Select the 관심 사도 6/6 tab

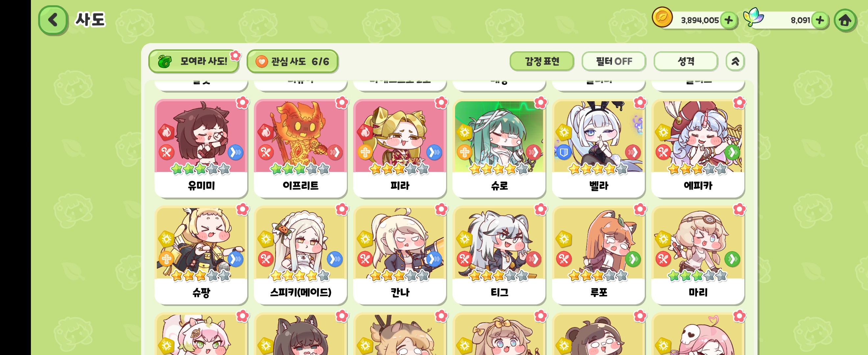tap(292, 61)
